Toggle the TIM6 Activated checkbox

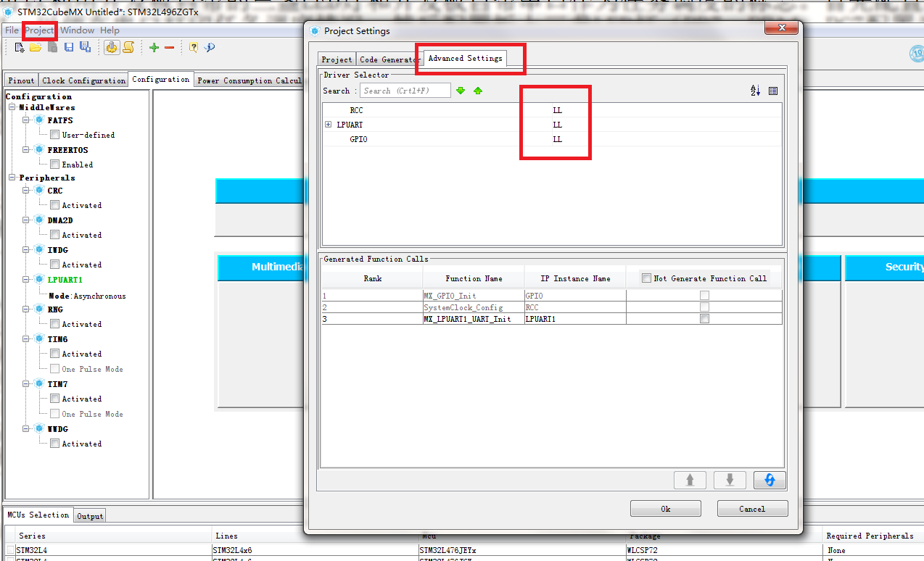(54, 354)
